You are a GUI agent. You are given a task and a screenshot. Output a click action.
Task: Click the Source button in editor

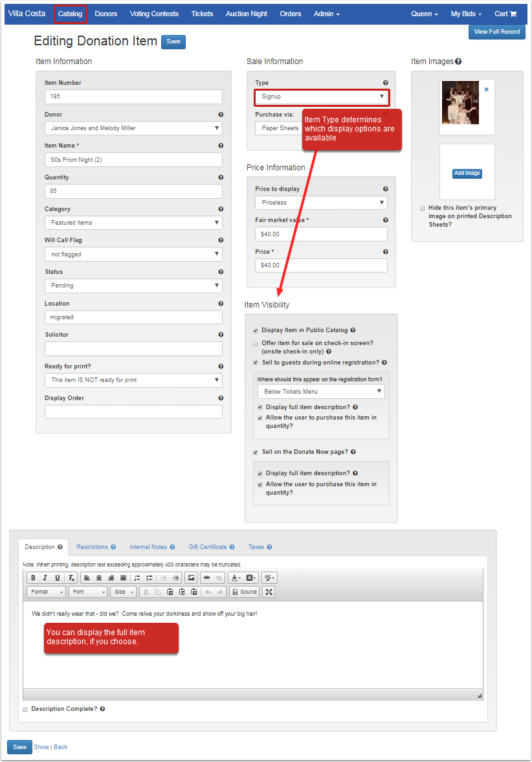point(245,592)
